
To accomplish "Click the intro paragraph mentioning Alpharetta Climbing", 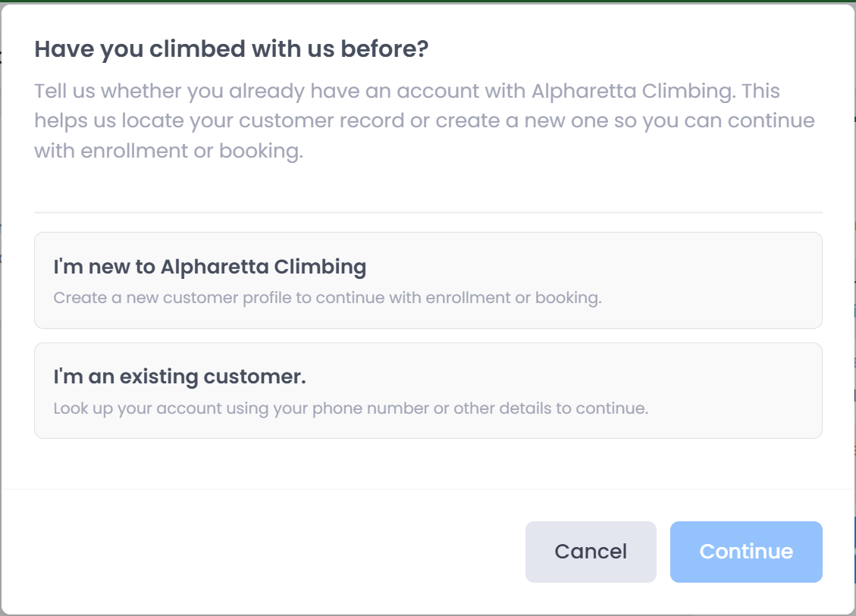I will (425, 120).
